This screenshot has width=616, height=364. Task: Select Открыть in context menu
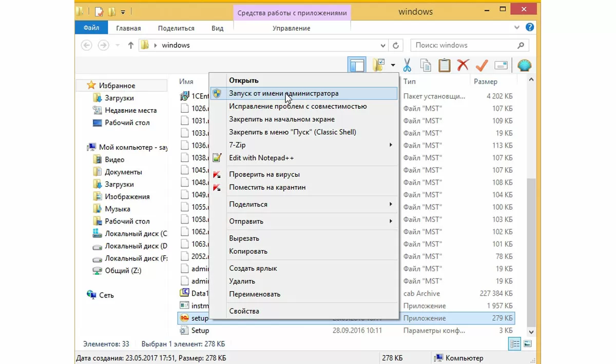point(304,80)
